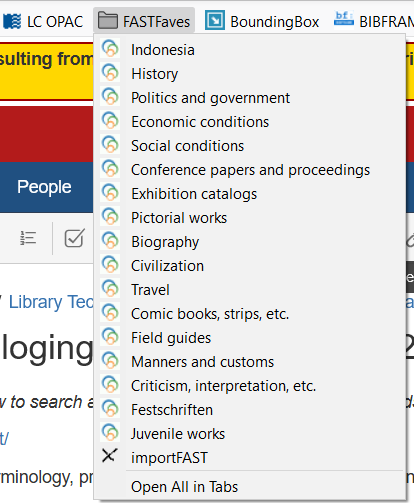414x503 pixels.
Task: Open Conference papers and proceedings bookmark
Action: (249, 170)
